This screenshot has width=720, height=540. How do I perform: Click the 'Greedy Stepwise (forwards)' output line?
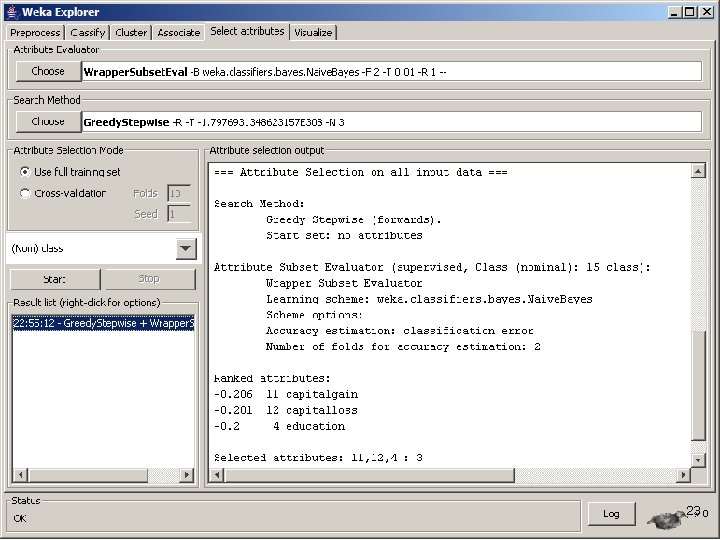click(354, 220)
